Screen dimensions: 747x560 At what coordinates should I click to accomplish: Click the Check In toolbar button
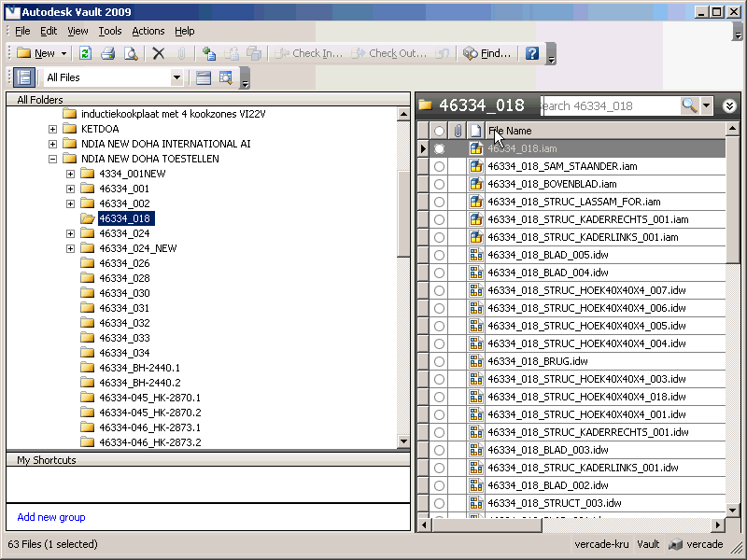tap(309, 53)
